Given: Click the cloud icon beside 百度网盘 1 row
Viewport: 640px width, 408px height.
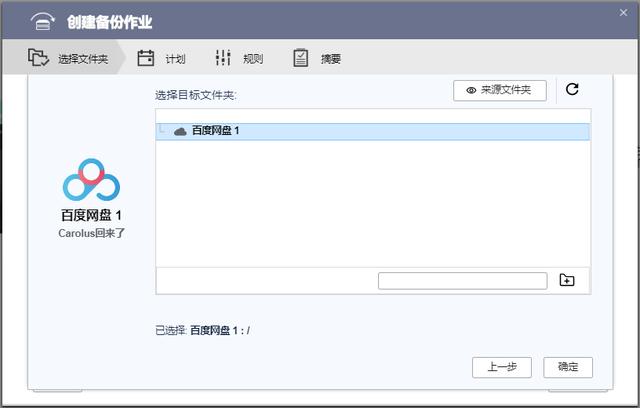Looking at the screenshot, I should 180,131.
